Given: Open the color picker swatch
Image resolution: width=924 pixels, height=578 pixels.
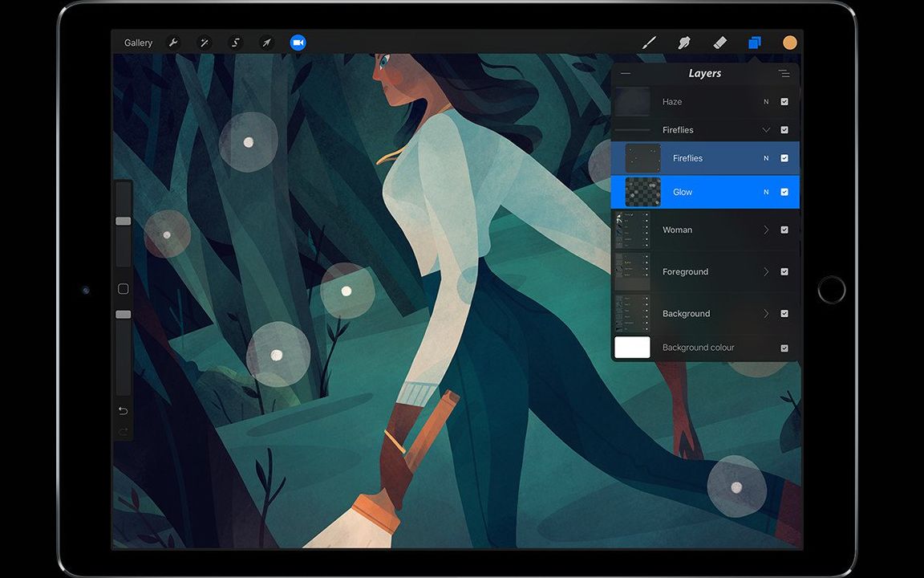Looking at the screenshot, I should pos(790,42).
